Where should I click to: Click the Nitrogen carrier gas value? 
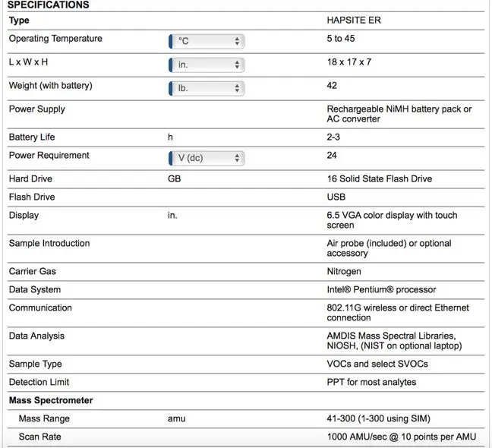pos(344,271)
